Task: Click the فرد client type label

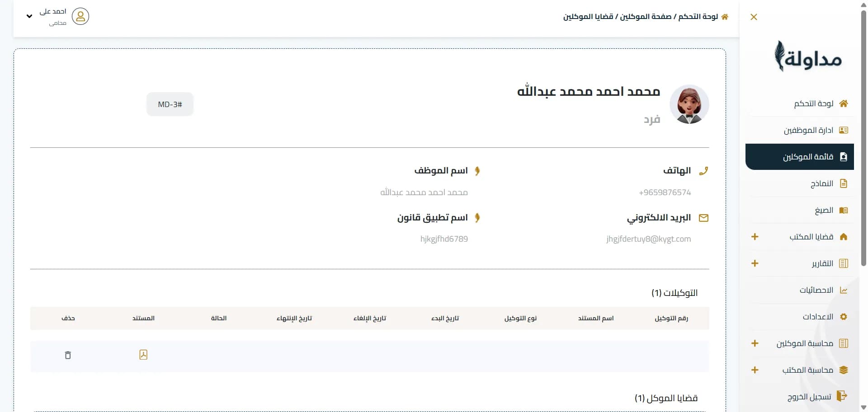Action: [652, 119]
